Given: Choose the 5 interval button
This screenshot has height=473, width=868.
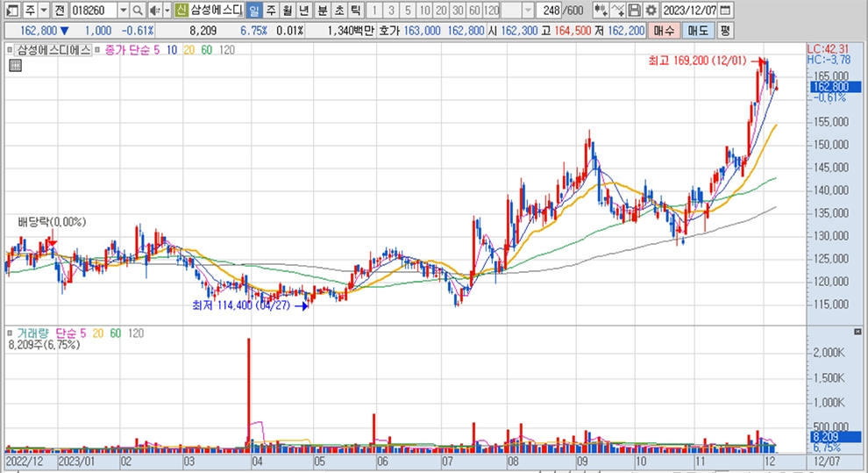Looking at the screenshot, I should click(408, 10).
